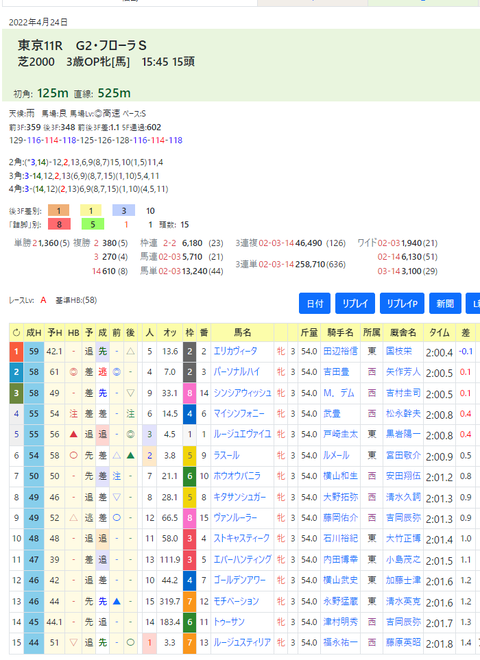Click the race title 東京11R G2・フローラS
This screenshot has width=480, height=660.
82,45
